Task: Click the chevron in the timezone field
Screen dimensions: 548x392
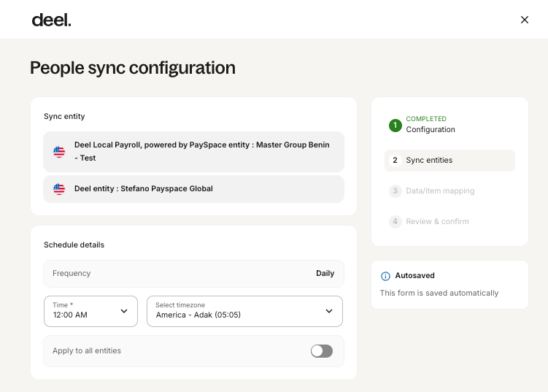Action: coord(329,311)
